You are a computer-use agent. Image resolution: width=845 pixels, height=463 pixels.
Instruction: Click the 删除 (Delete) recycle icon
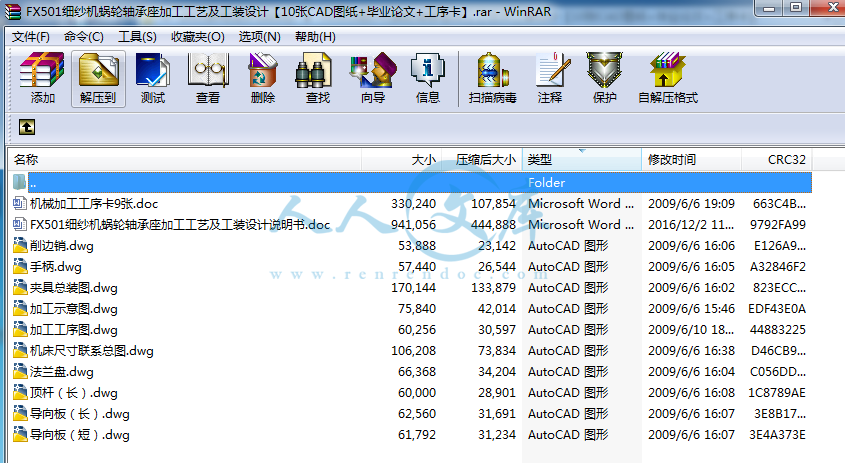(262, 70)
